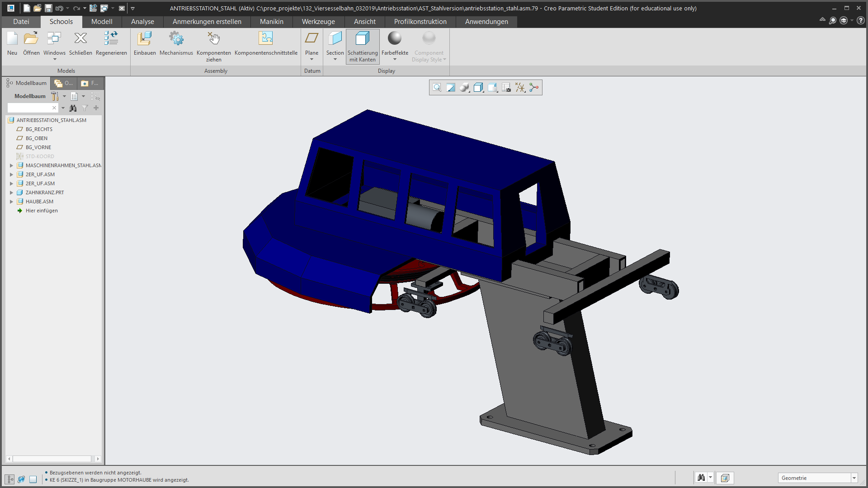
Task: Select the Komponenten ziehen tool
Action: pyautogui.click(x=213, y=39)
